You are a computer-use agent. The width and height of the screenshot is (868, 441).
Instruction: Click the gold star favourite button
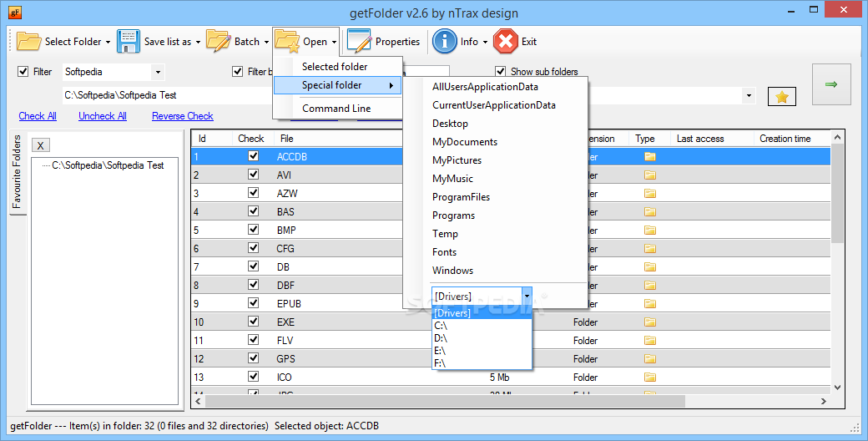(782, 97)
